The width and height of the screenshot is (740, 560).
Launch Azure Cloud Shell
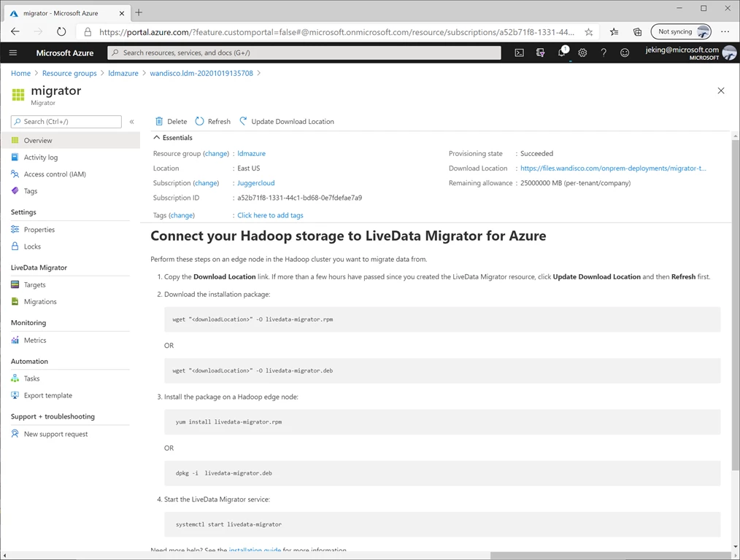click(x=519, y=52)
